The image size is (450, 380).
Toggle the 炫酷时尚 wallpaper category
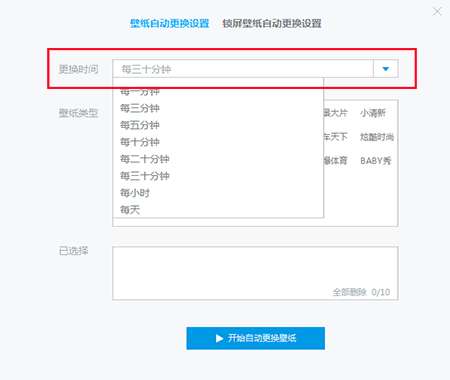pos(377,137)
